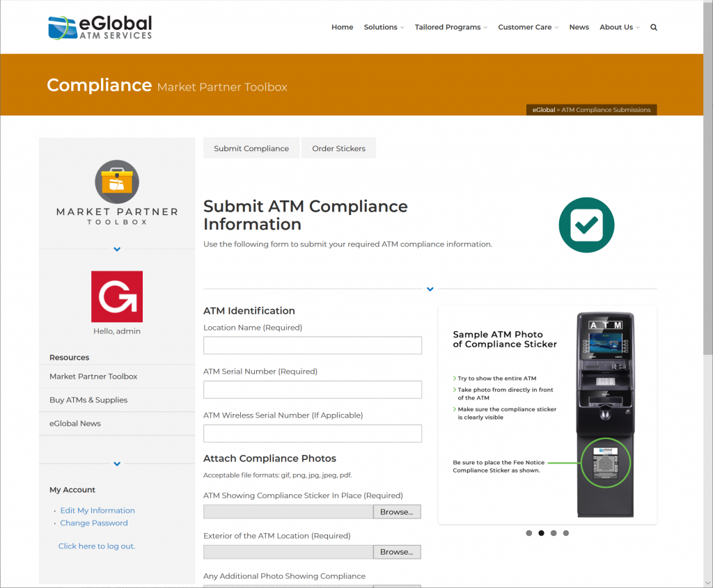
Task: Switch to the Order Stickers tab
Action: pyautogui.click(x=338, y=148)
